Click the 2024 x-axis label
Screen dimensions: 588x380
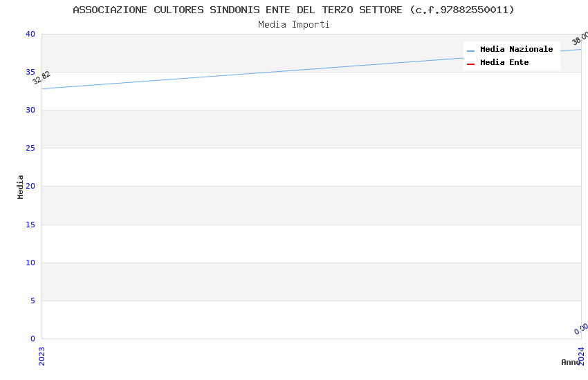581,356
